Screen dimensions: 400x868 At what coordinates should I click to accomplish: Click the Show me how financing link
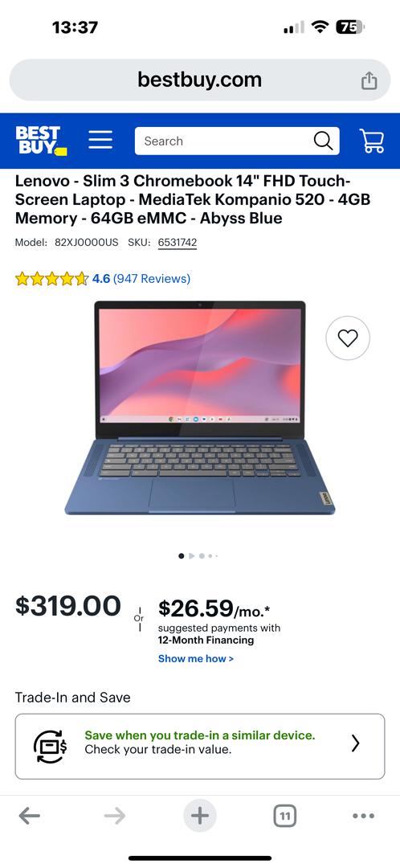tap(196, 659)
